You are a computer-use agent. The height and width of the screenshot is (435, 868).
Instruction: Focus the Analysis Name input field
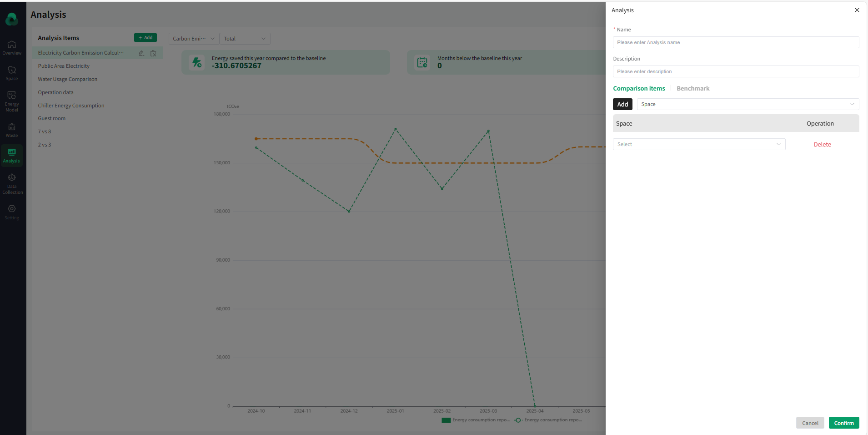(x=736, y=42)
